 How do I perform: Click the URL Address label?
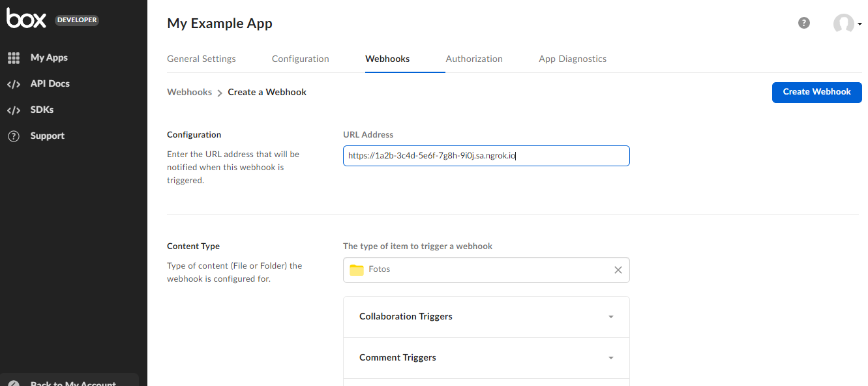[x=368, y=135]
